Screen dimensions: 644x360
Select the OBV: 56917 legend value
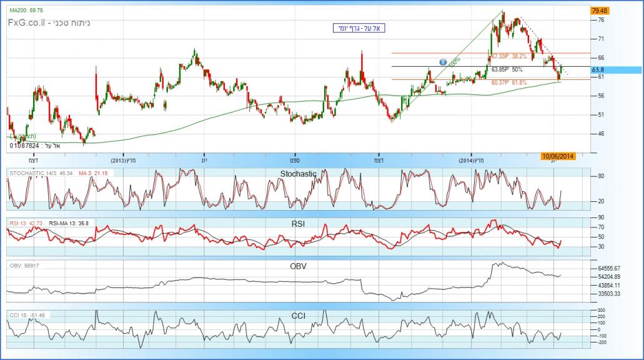[24, 265]
